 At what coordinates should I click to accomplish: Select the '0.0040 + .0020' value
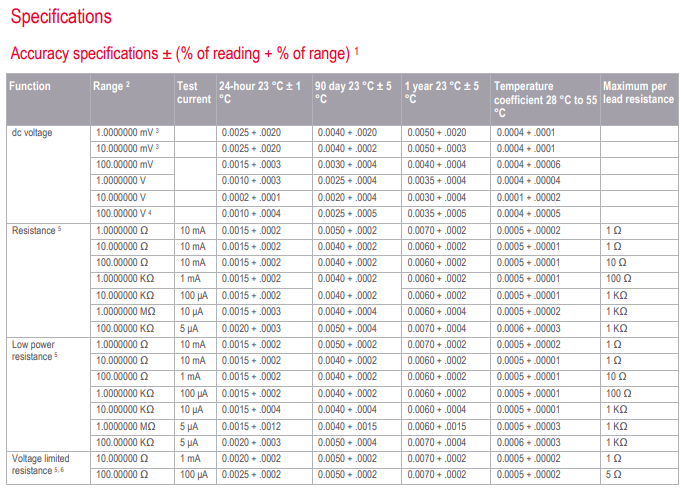point(347,133)
